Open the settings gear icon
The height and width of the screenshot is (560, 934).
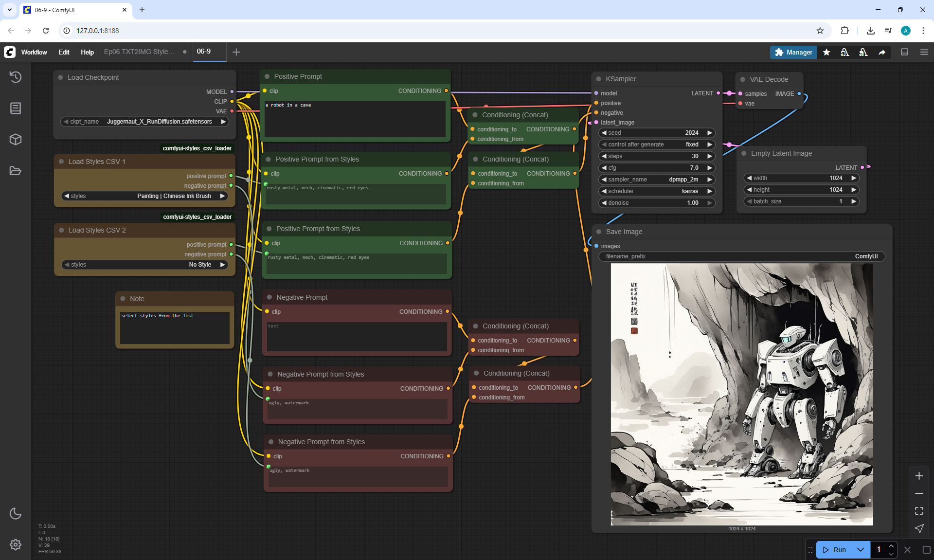coord(16,544)
